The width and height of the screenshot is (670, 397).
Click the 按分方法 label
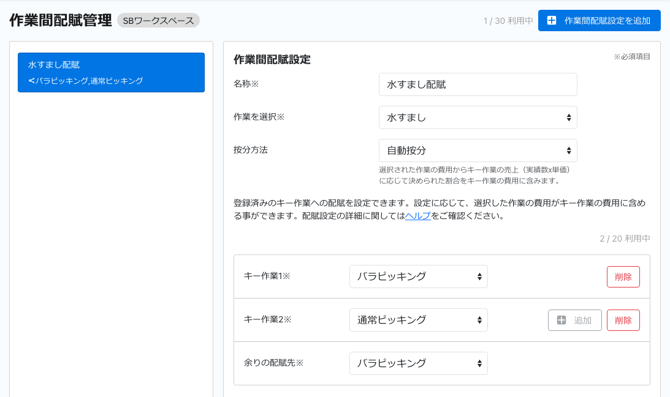tap(250, 150)
